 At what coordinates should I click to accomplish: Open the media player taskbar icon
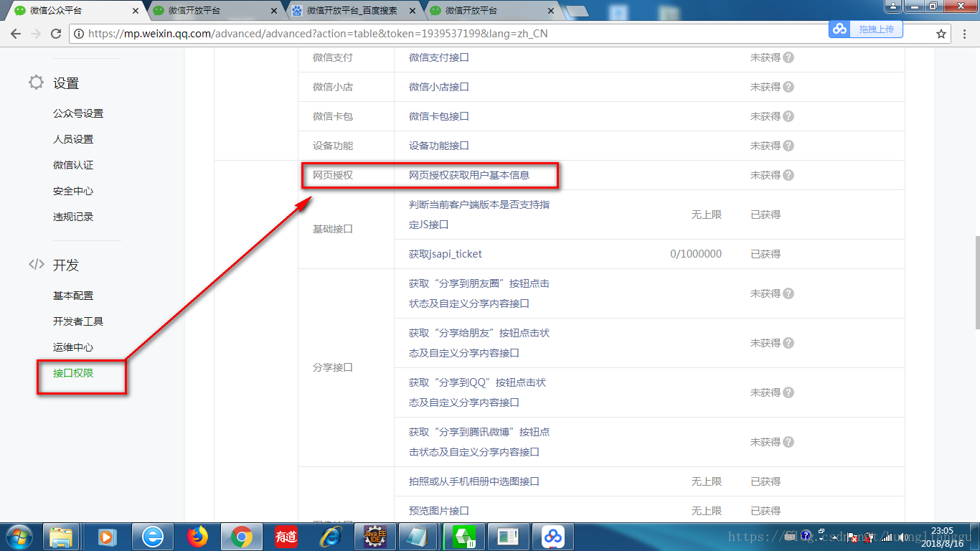pyautogui.click(x=106, y=537)
